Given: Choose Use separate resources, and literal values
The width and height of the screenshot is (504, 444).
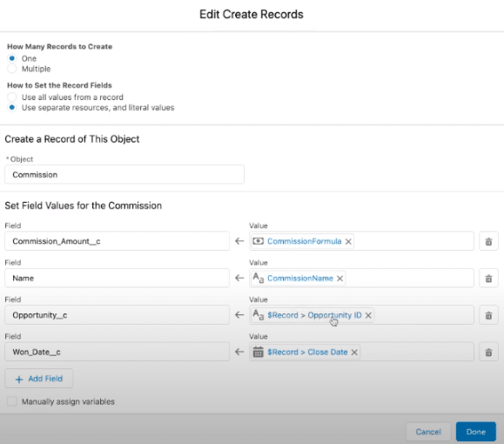Looking at the screenshot, I should coord(12,107).
